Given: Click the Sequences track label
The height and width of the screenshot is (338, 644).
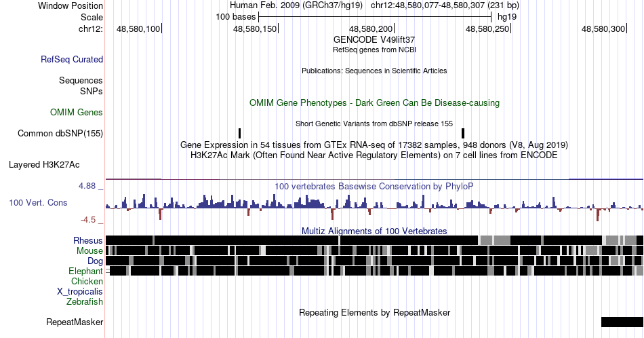Looking at the screenshot, I should (81, 80).
